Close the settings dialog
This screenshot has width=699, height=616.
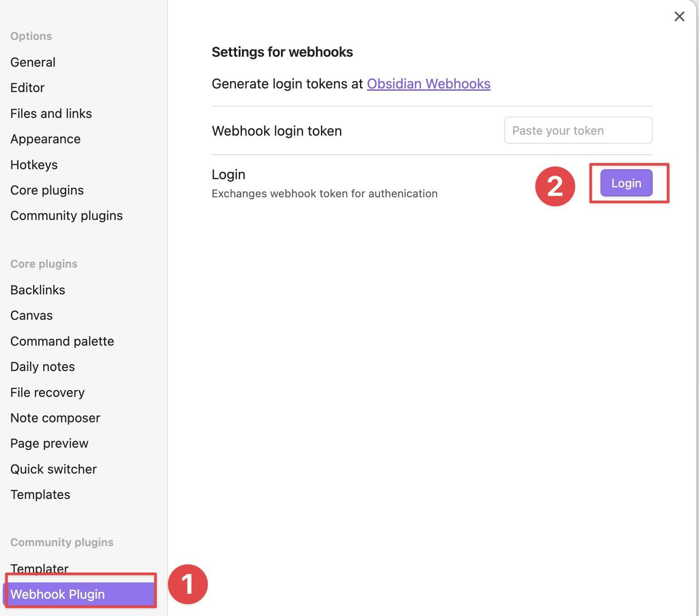pyautogui.click(x=679, y=17)
